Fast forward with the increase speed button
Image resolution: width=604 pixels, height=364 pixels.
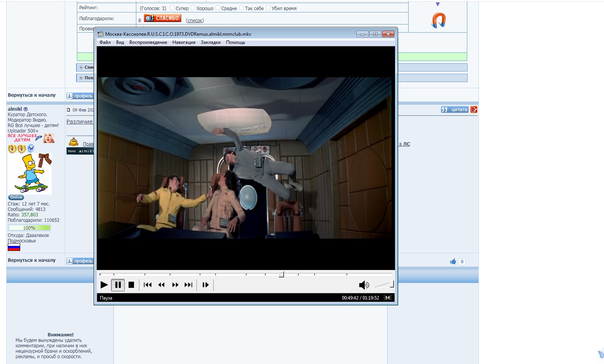pyautogui.click(x=175, y=285)
